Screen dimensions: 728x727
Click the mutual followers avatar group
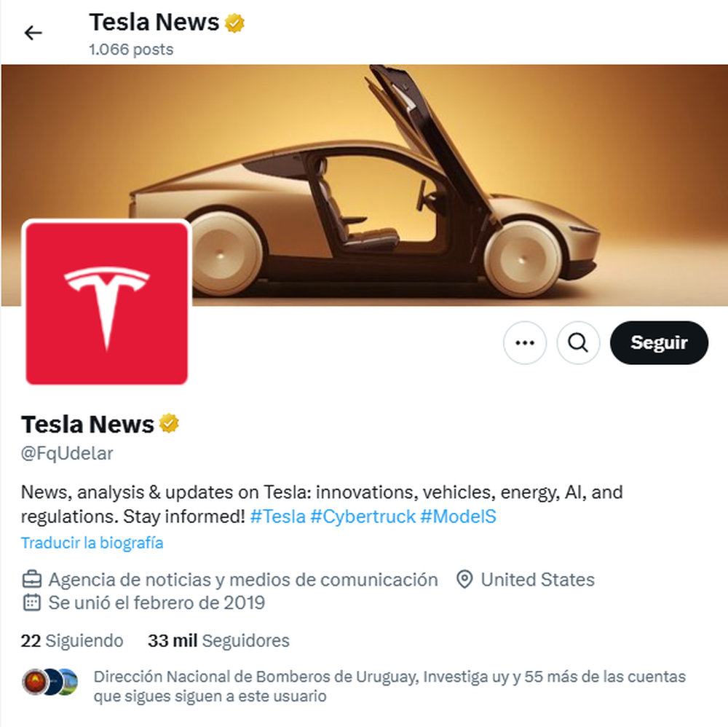point(50,682)
